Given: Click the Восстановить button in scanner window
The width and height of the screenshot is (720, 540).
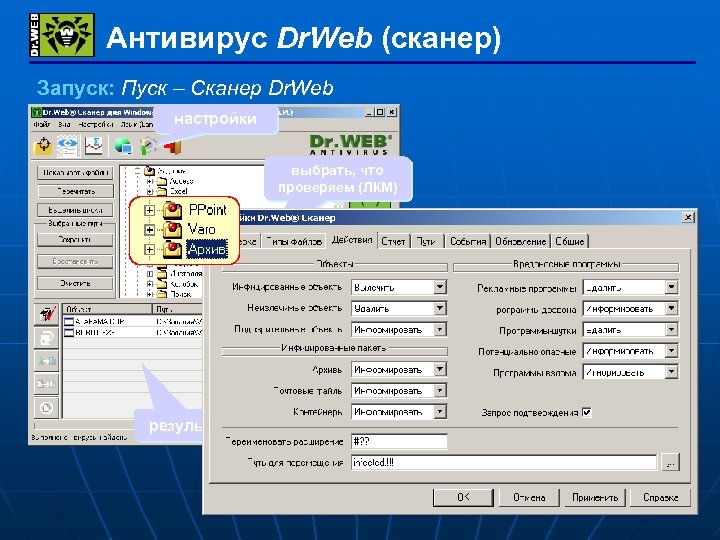Looking at the screenshot, I should point(75,261).
